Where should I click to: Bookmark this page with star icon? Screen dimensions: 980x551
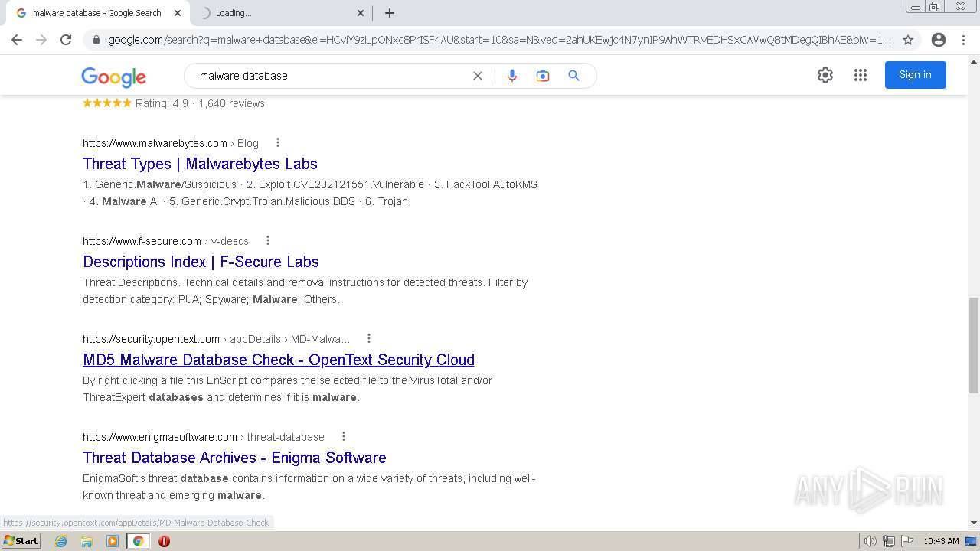908,40
